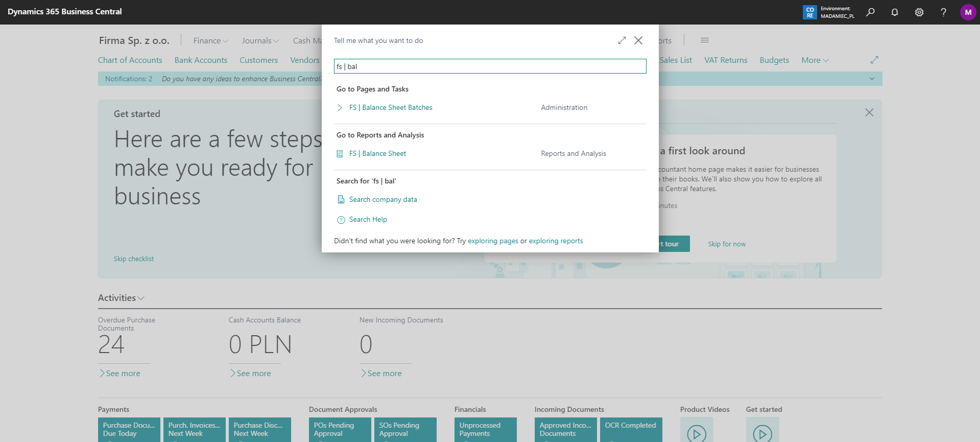Open FS | Balance Sheet Batches result
The height and width of the screenshot is (442, 980).
(x=391, y=107)
